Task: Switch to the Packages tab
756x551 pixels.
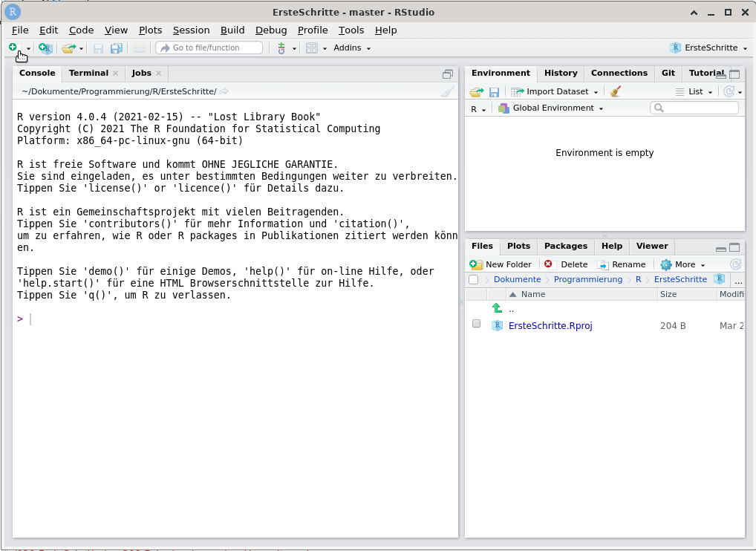Action: pos(565,246)
